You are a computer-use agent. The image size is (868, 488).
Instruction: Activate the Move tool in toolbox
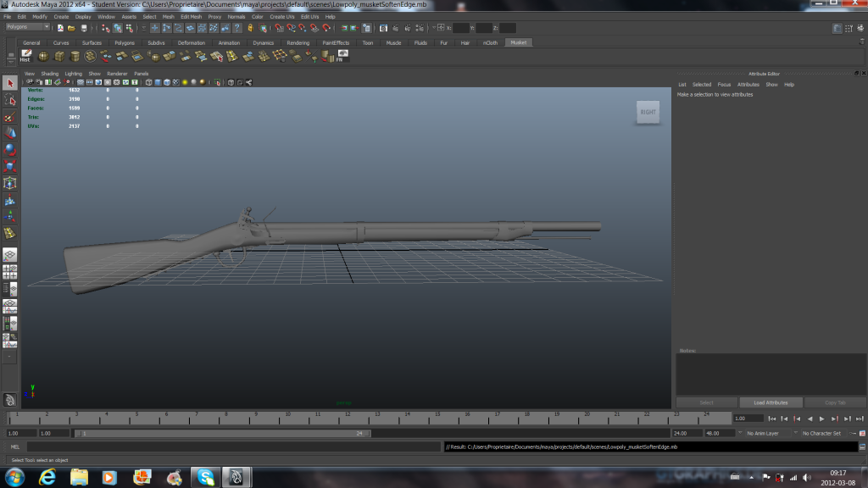pyautogui.click(x=10, y=133)
